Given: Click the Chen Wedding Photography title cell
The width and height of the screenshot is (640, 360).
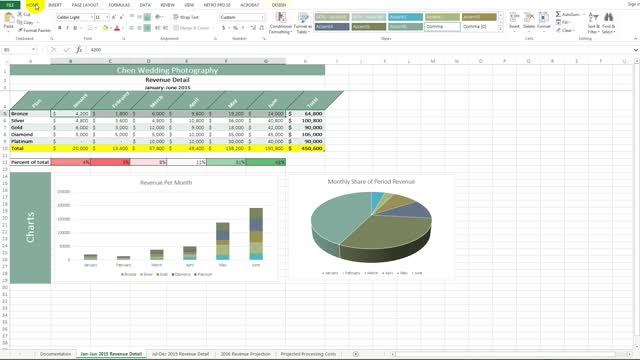Looking at the screenshot, I should coord(167,70).
